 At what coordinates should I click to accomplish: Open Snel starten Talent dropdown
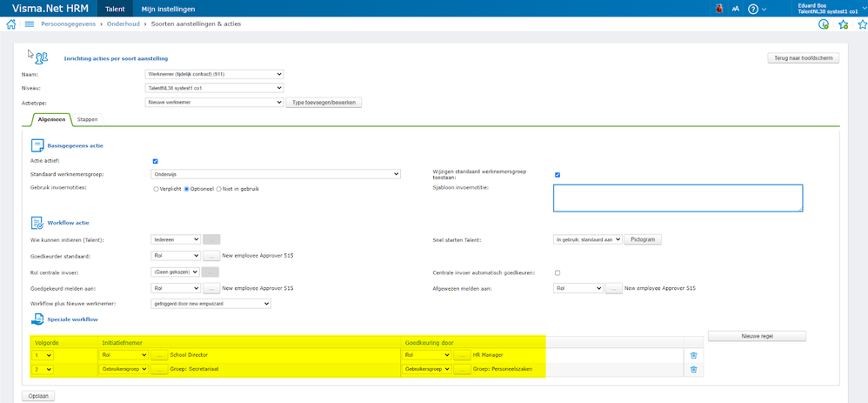click(588, 239)
